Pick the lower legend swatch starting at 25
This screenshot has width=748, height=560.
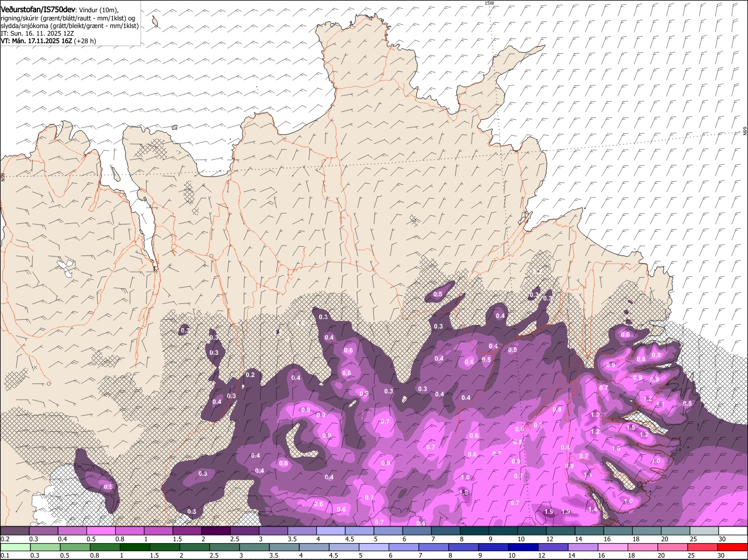coord(702,547)
